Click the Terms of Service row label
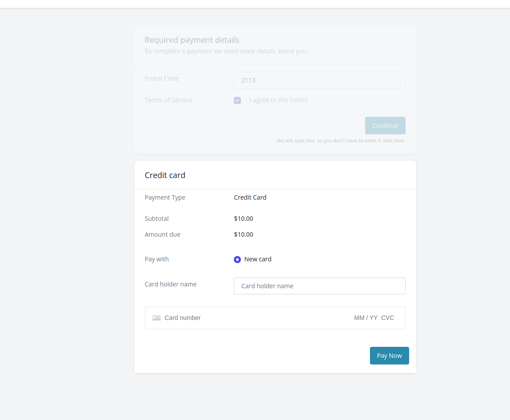The height and width of the screenshot is (420, 510). (x=168, y=100)
